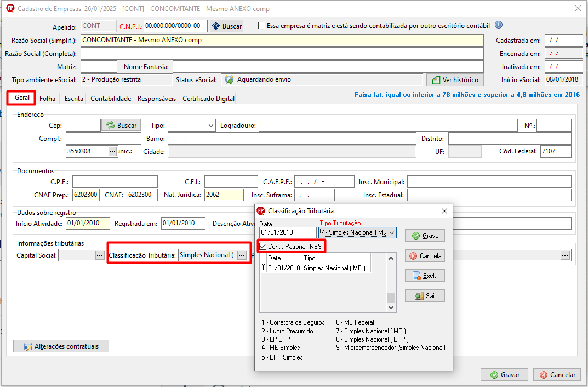Click Ver histórico button

pyautogui.click(x=455, y=80)
